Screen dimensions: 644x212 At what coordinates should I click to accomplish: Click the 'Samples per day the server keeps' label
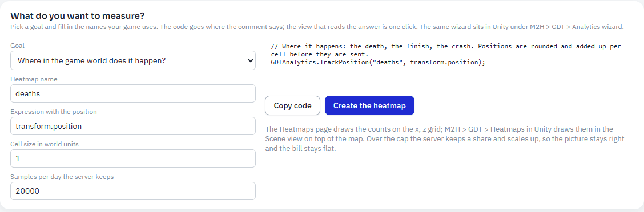pyautogui.click(x=62, y=177)
